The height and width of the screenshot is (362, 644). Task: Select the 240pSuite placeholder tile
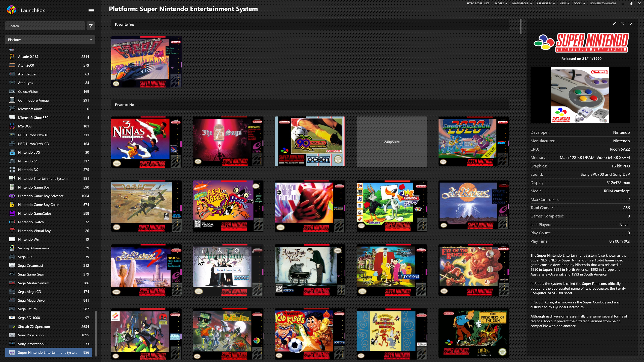[392, 142]
